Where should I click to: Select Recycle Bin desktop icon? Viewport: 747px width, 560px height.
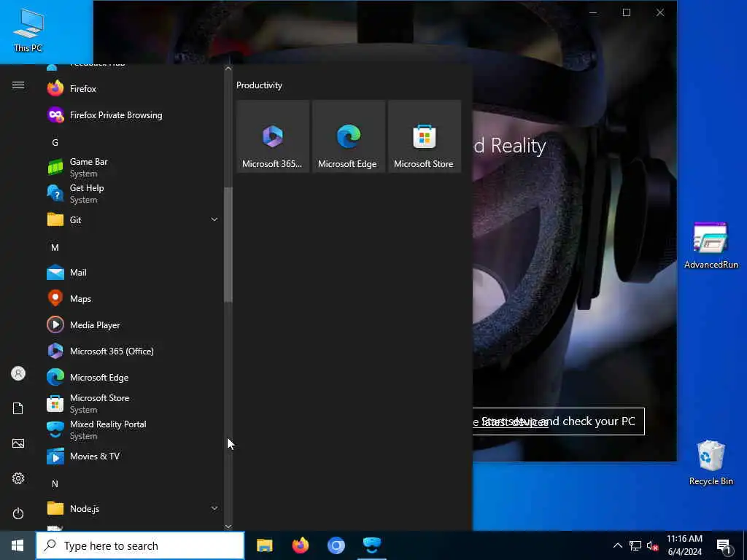(711, 462)
